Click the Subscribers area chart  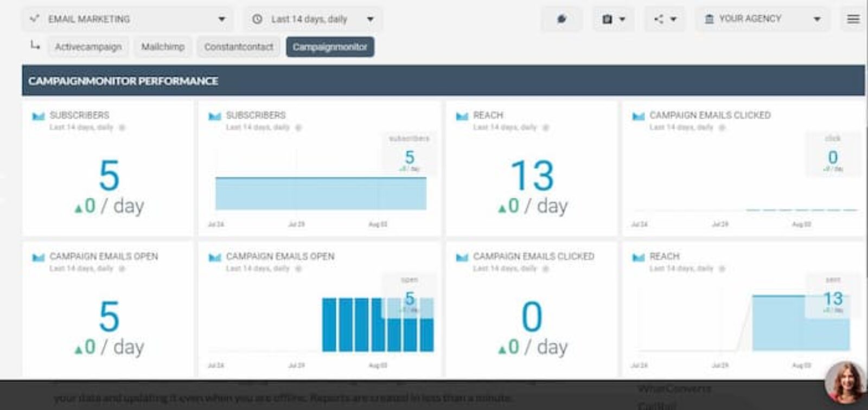coord(321,193)
